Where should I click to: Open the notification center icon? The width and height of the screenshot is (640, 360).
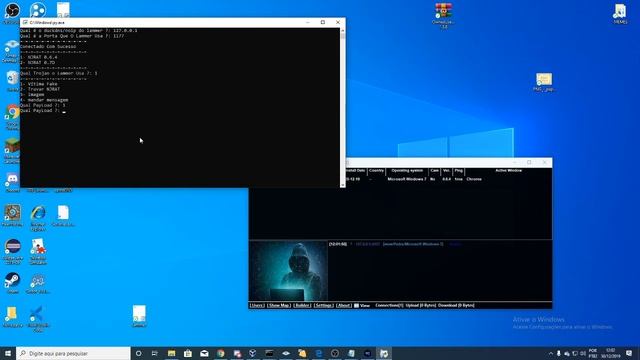pos(629,353)
